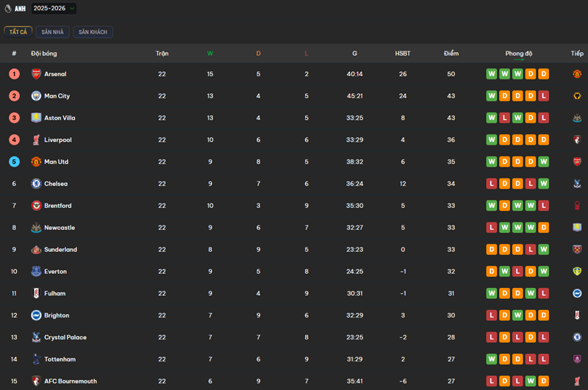Viewport: 588px width, 390px height.
Task: Click Man City's red L form badge
Action: coord(543,96)
